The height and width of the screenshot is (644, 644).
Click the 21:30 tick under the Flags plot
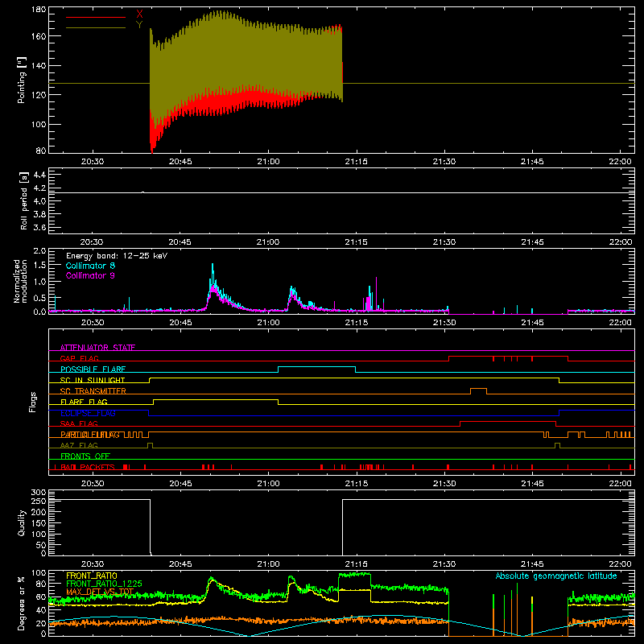[444, 484]
